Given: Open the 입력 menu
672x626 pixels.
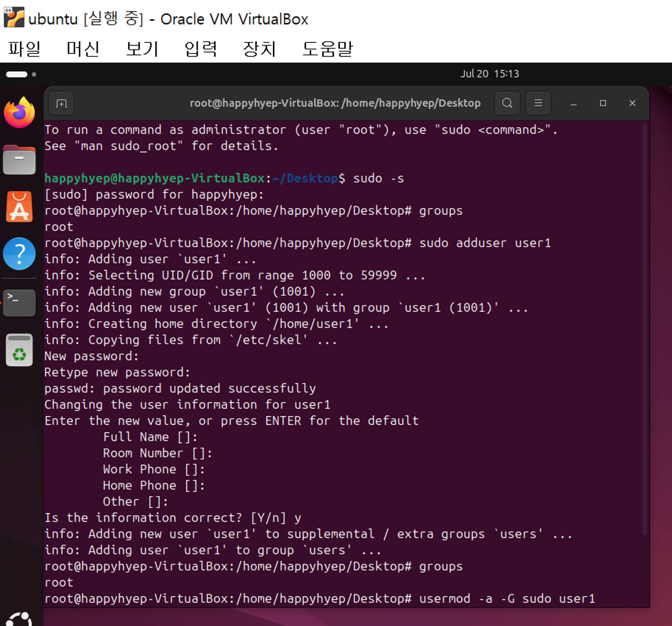Looking at the screenshot, I should click(x=201, y=49).
